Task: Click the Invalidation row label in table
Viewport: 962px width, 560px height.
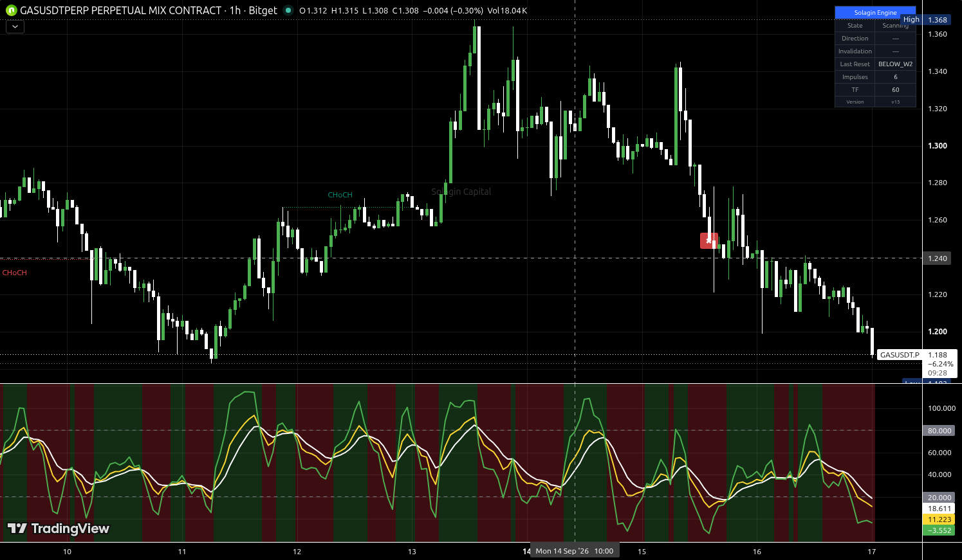Action: (x=855, y=51)
